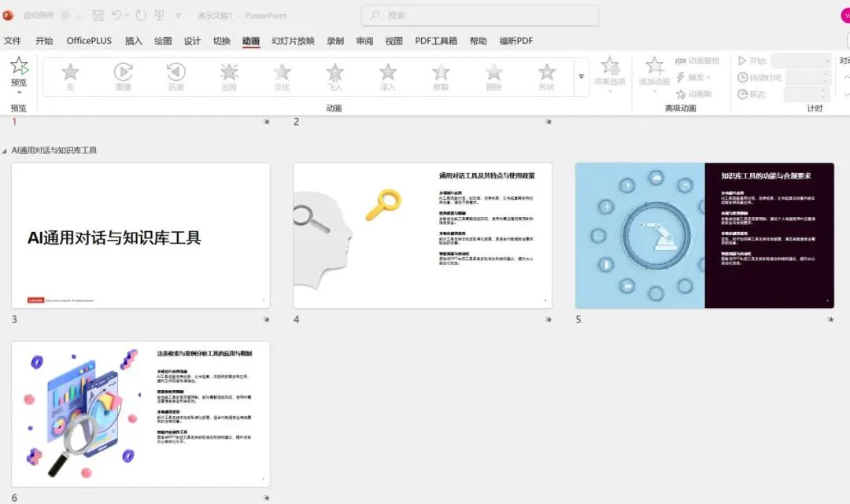The width and height of the screenshot is (850, 504).
Task: Click the Undo arrow icon
Action: click(x=116, y=15)
